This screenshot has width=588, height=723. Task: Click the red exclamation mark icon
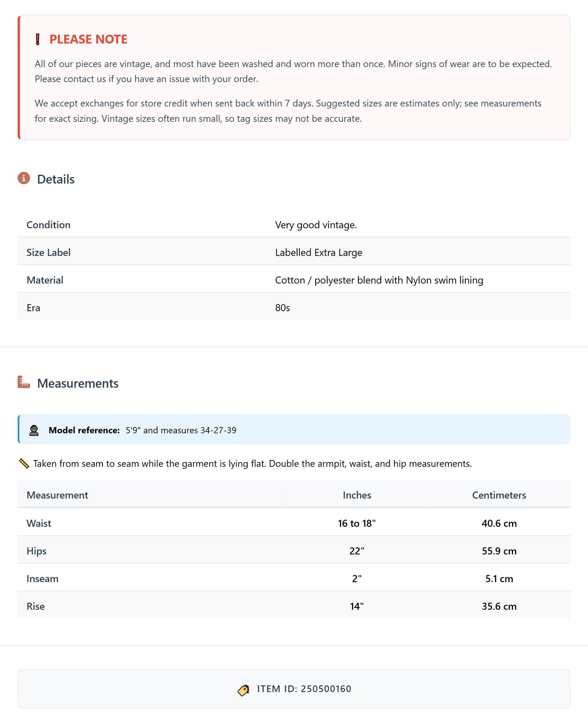click(37, 39)
